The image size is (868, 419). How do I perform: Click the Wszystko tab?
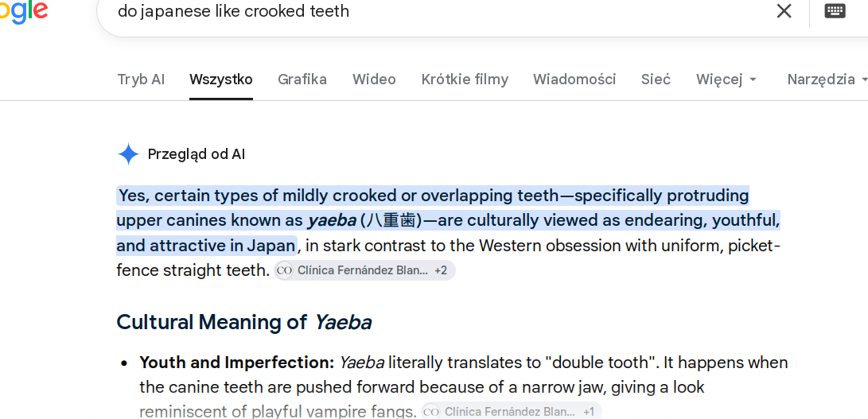(x=221, y=80)
